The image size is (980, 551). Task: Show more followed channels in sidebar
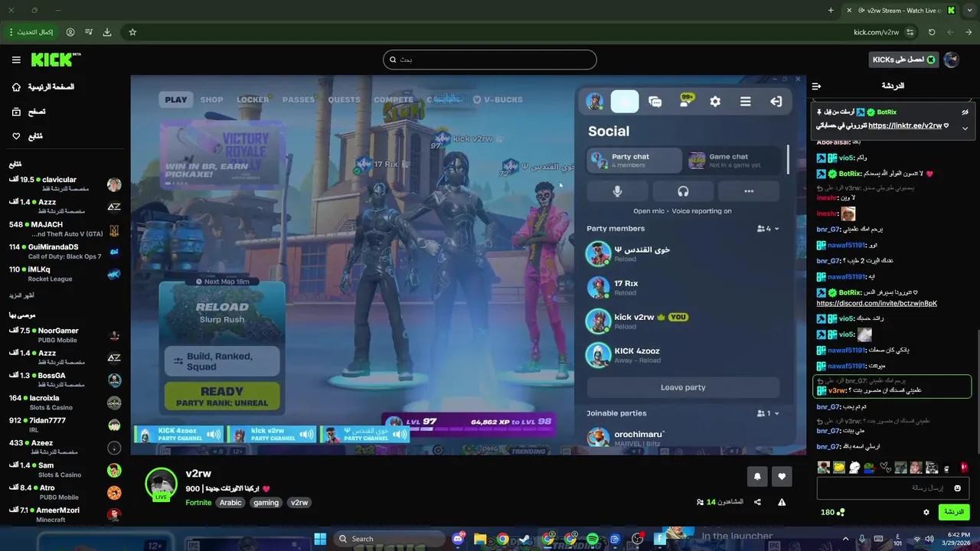pos(21,295)
